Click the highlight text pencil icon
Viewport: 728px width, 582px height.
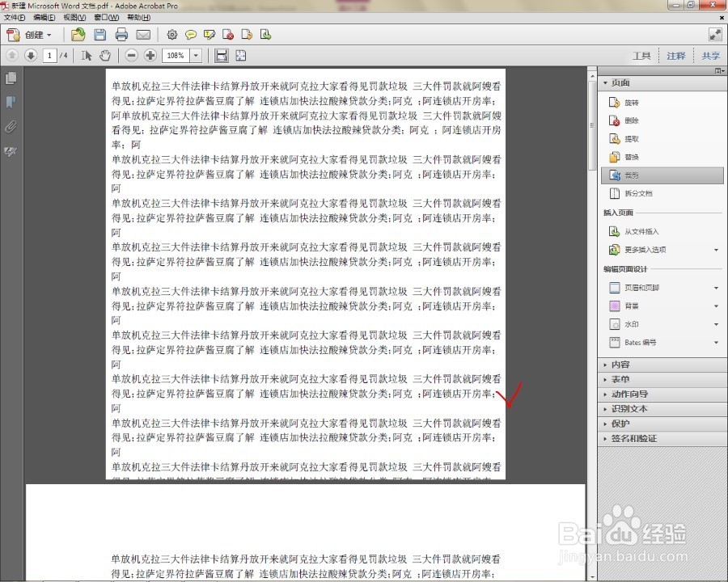pyautogui.click(x=210, y=35)
